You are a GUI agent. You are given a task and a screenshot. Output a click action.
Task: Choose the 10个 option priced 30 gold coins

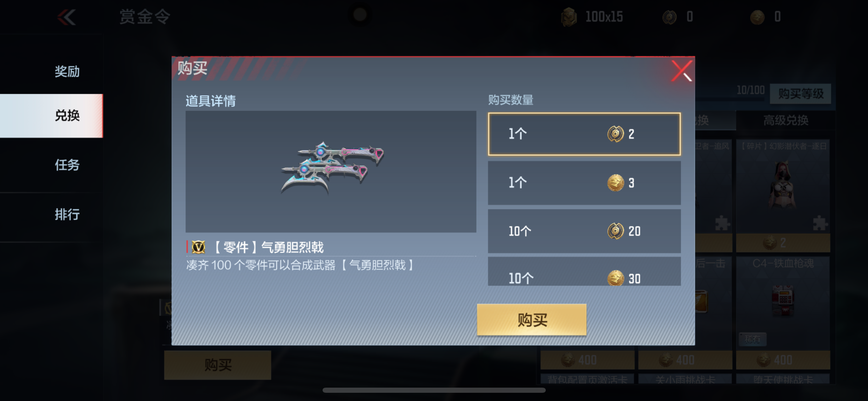click(584, 271)
